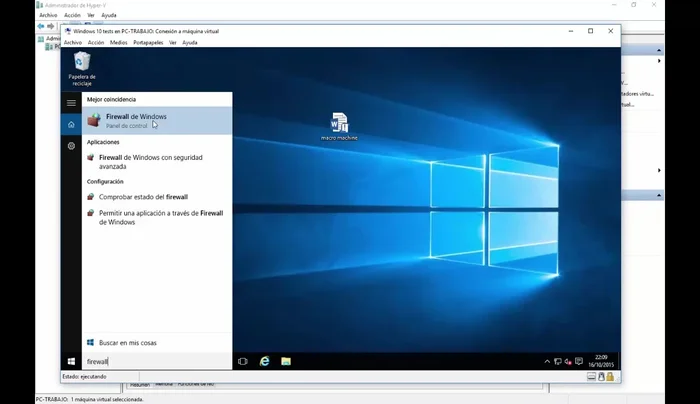
Task: Click the Hyper-V Manager title bar icon
Action: 40,5
